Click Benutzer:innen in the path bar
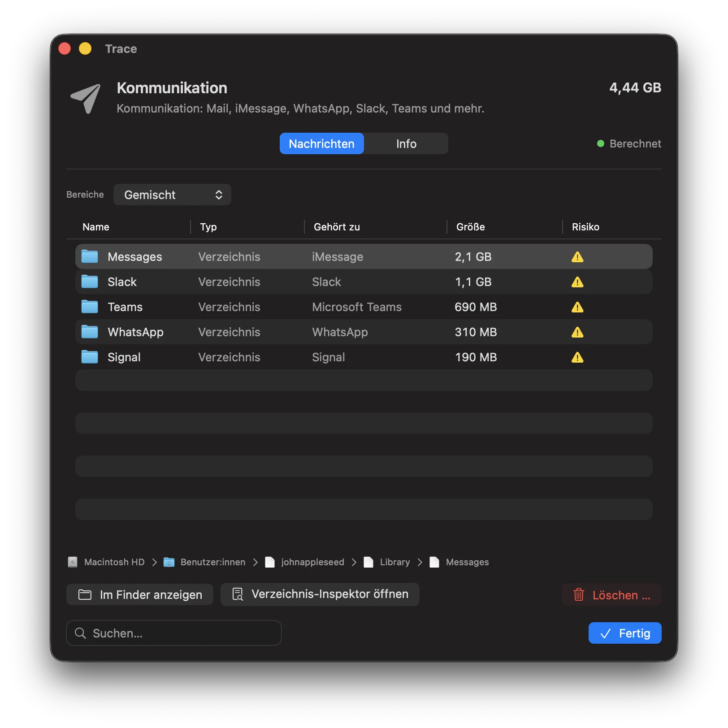Screen dimensions: 728x728 pyautogui.click(x=213, y=562)
